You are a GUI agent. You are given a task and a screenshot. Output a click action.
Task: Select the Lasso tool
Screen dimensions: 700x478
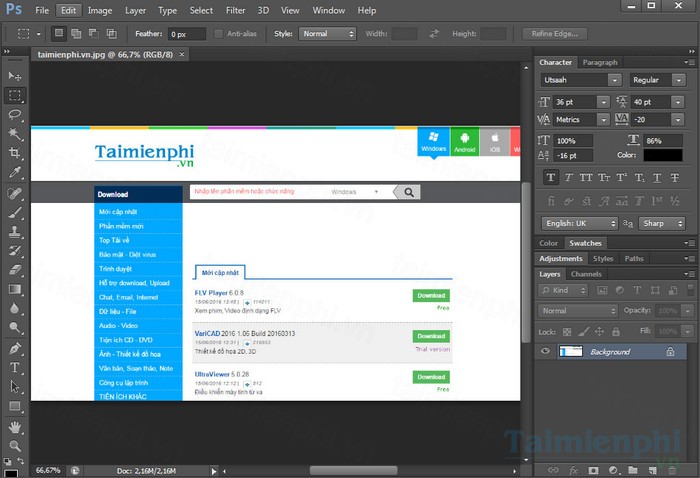pos(15,114)
